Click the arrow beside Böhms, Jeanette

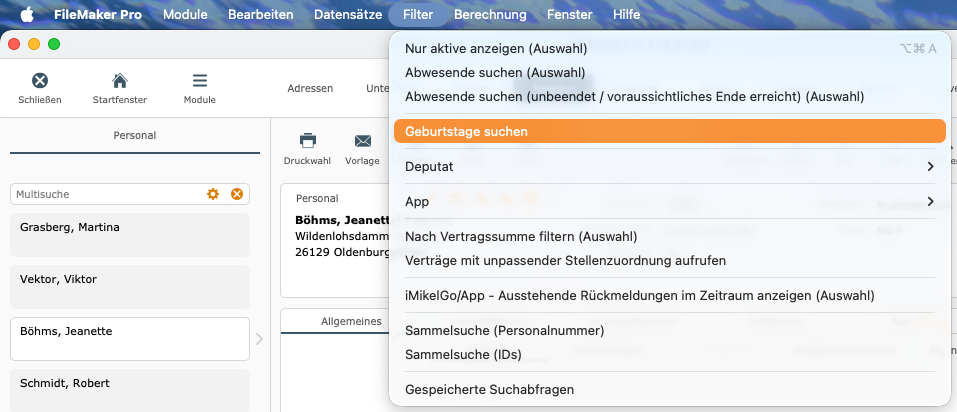pos(259,339)
